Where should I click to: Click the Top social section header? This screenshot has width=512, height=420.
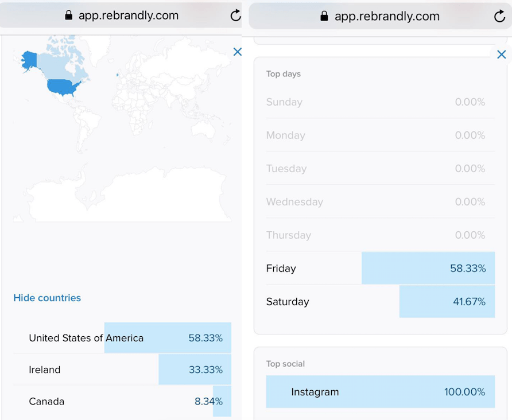[286, 364]
